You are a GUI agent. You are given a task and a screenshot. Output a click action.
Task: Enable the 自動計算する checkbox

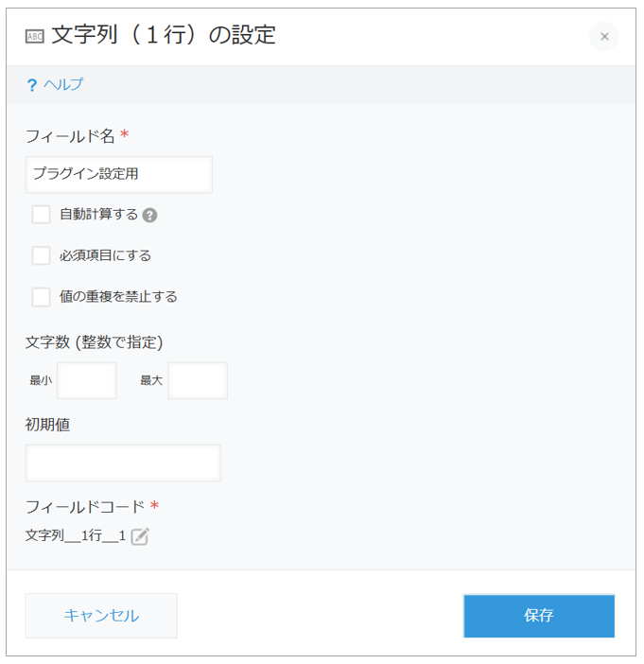point(41,215)
